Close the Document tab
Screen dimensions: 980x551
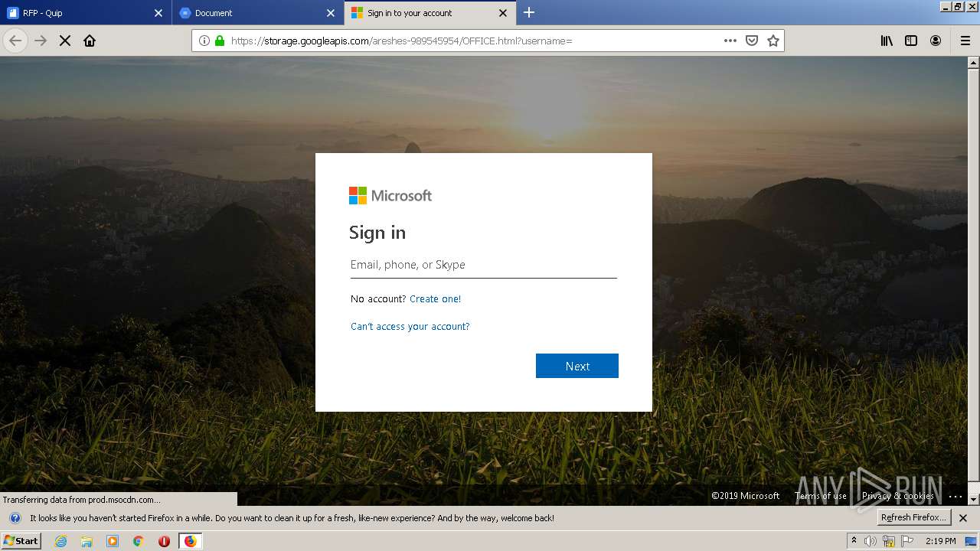coord(331,13)
